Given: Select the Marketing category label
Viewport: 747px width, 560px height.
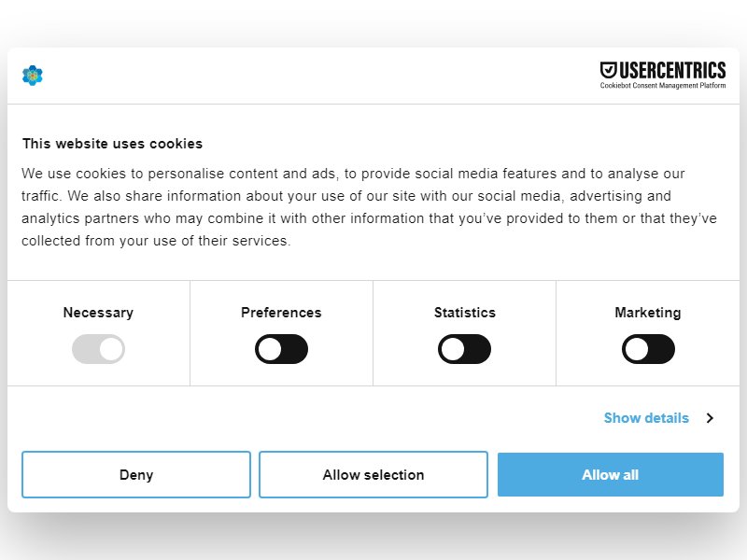Looking at the screenshot, I should click(x=647, y=313).
